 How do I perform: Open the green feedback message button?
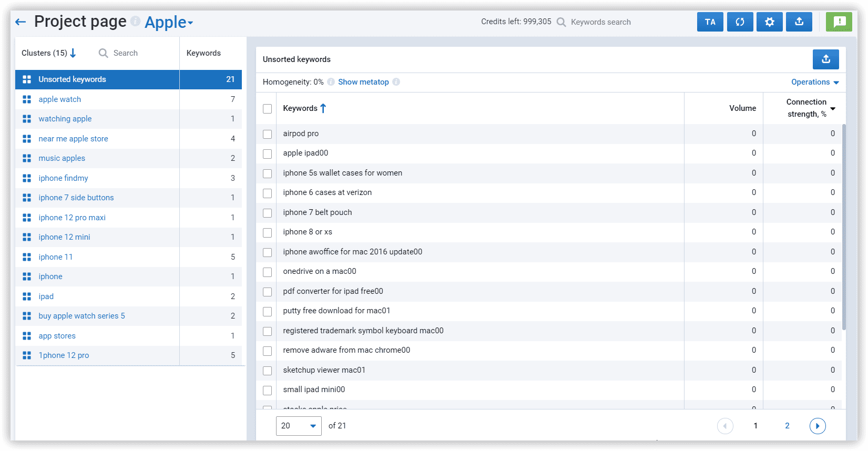pos(839,22)
